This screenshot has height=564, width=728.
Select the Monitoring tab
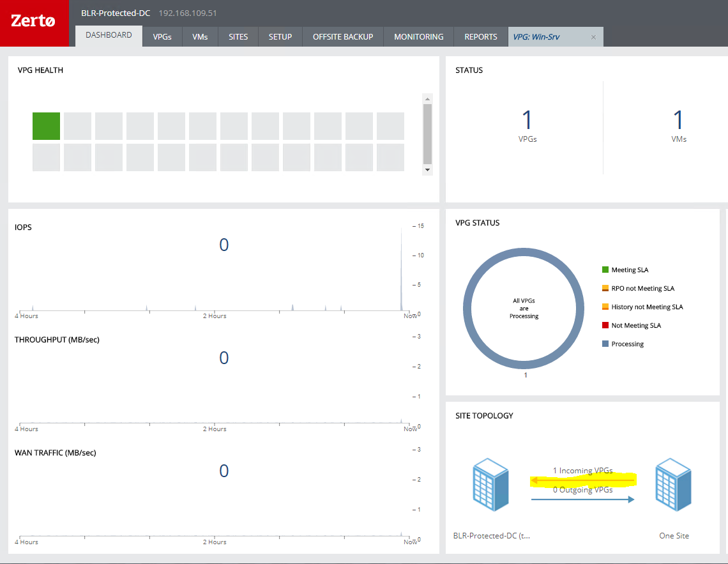[419, 37]
